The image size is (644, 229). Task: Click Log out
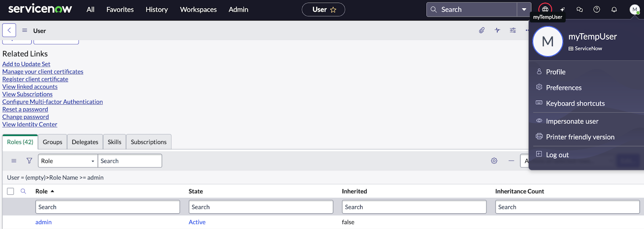tap(557, 155)
